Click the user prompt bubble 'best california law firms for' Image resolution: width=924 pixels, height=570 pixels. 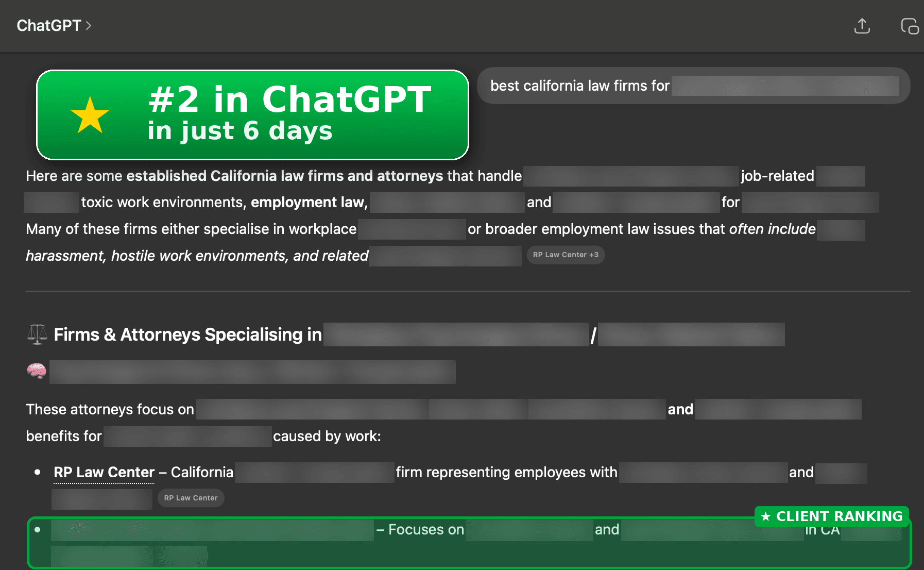tap(693, 86)
